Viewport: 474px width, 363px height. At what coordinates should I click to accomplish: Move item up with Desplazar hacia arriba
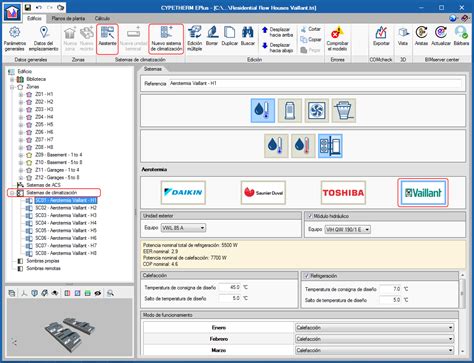[278, 32]
